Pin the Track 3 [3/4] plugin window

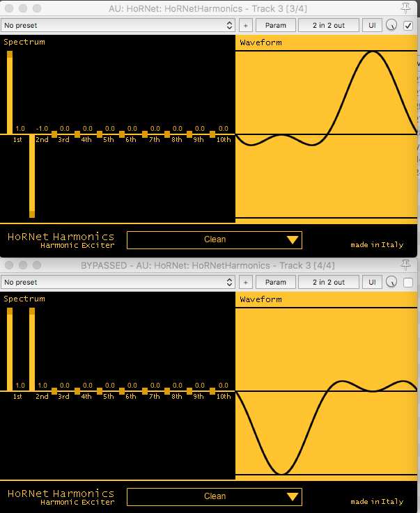coord(406,8)
